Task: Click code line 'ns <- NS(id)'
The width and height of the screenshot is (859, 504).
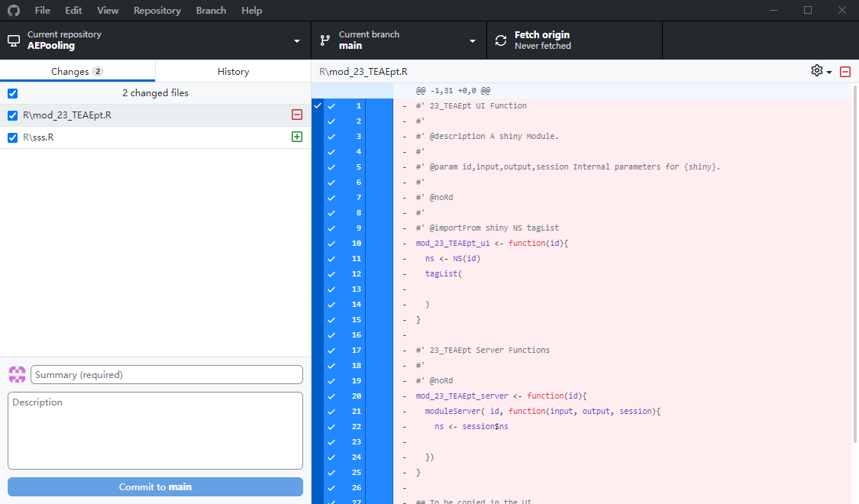Action: tap(453, 259)
